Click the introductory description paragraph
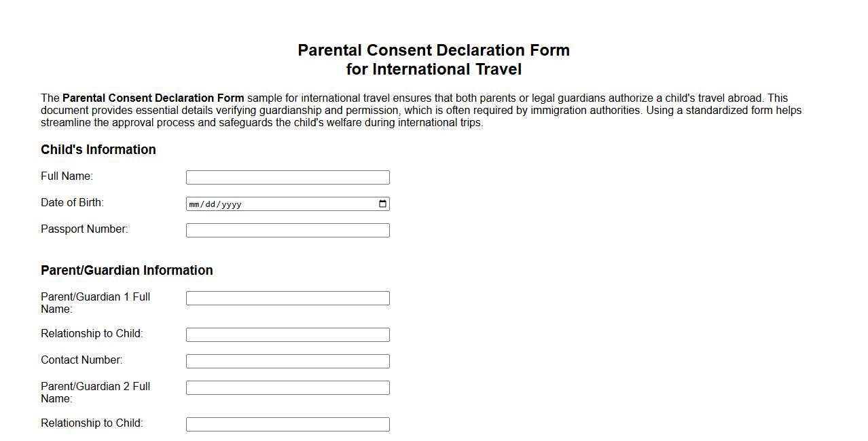 pos(421,110)
